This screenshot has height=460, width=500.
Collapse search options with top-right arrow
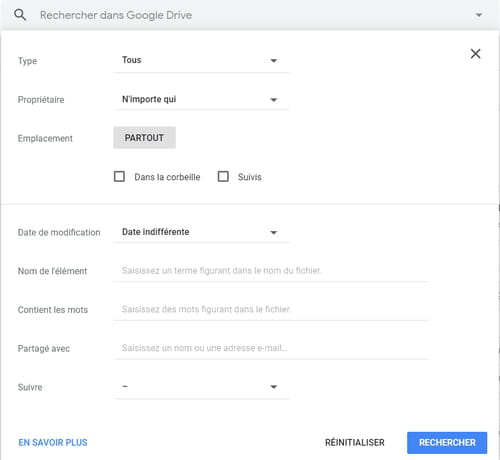click(x=479, y=15)
